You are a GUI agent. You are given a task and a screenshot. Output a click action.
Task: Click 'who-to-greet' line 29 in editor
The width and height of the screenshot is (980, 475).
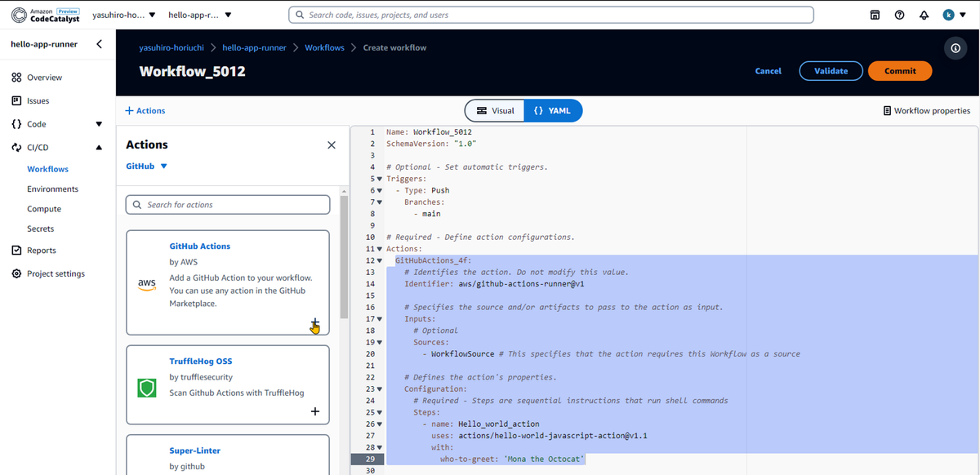(x=513, y=459)
